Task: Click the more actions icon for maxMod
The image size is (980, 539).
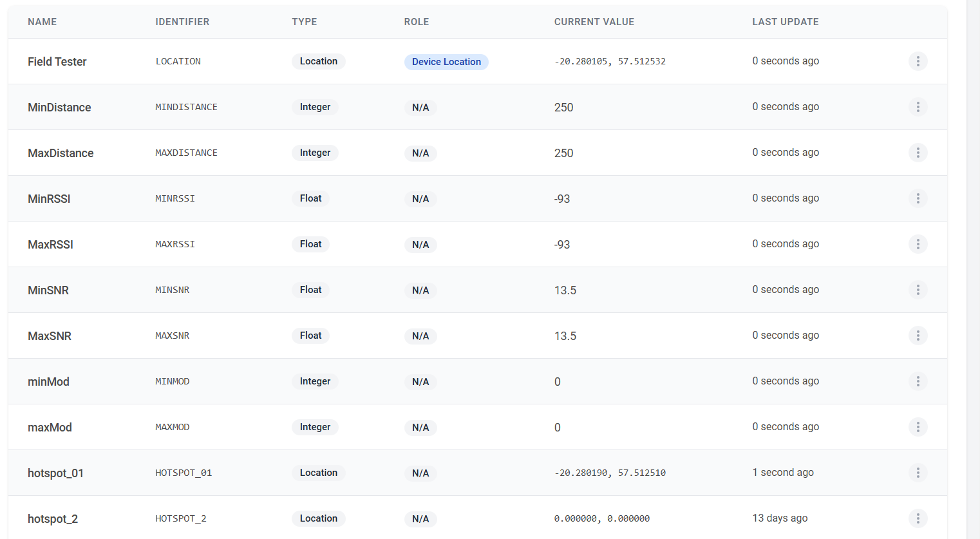Action: tap(918, 427)
